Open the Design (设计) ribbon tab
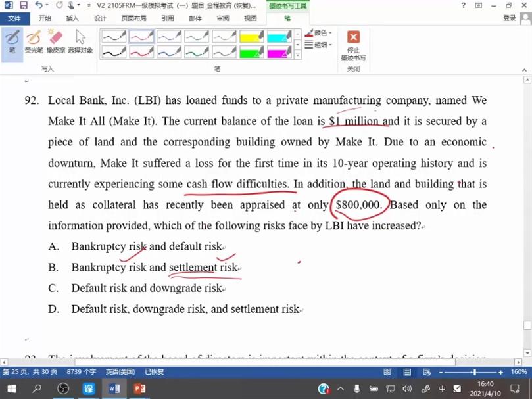Viewport: 532px width, 399px height. click(x=100, y=18)
